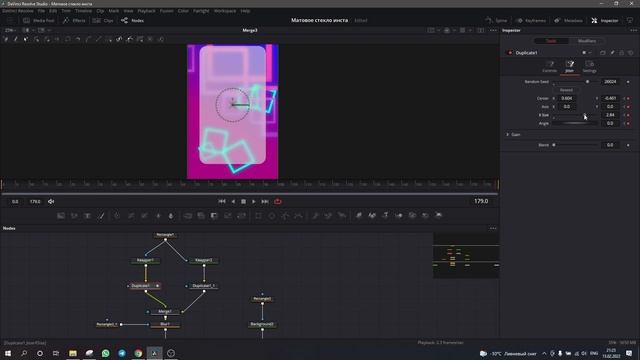
Task: Toggle the Inspector panel
Action: [x=604, y=20]
